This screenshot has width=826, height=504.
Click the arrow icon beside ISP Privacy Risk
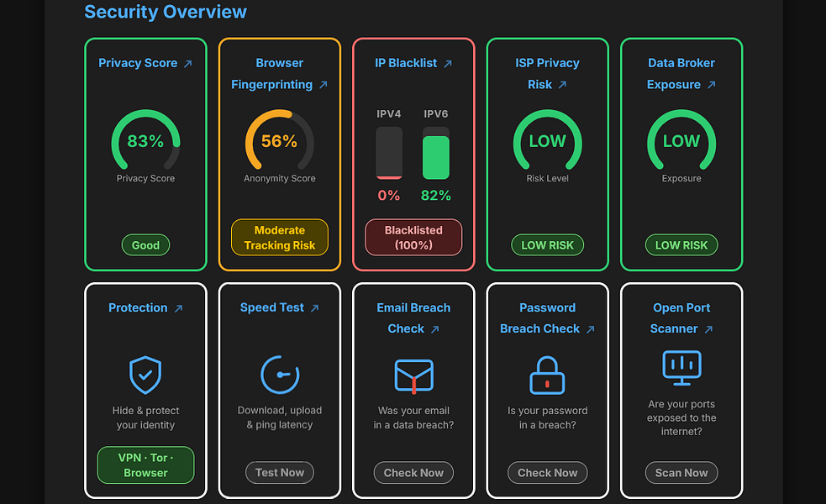pyautogui.click(x=563, y=85)
